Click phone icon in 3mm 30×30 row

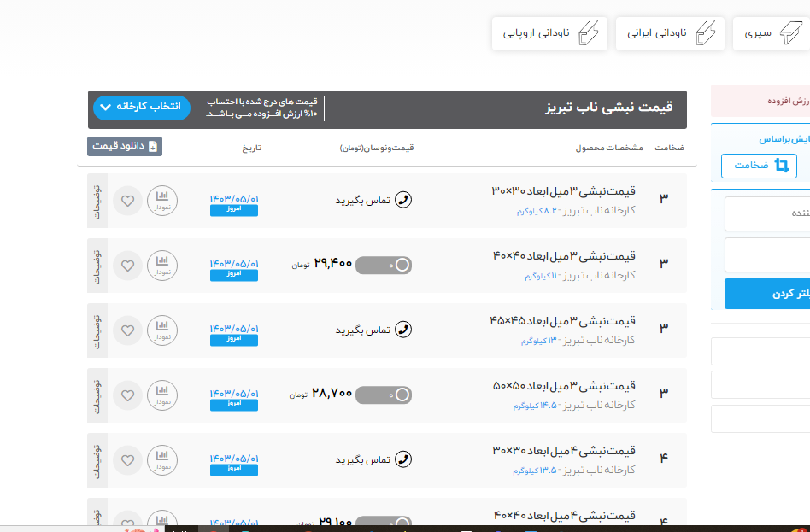point(403,200)
